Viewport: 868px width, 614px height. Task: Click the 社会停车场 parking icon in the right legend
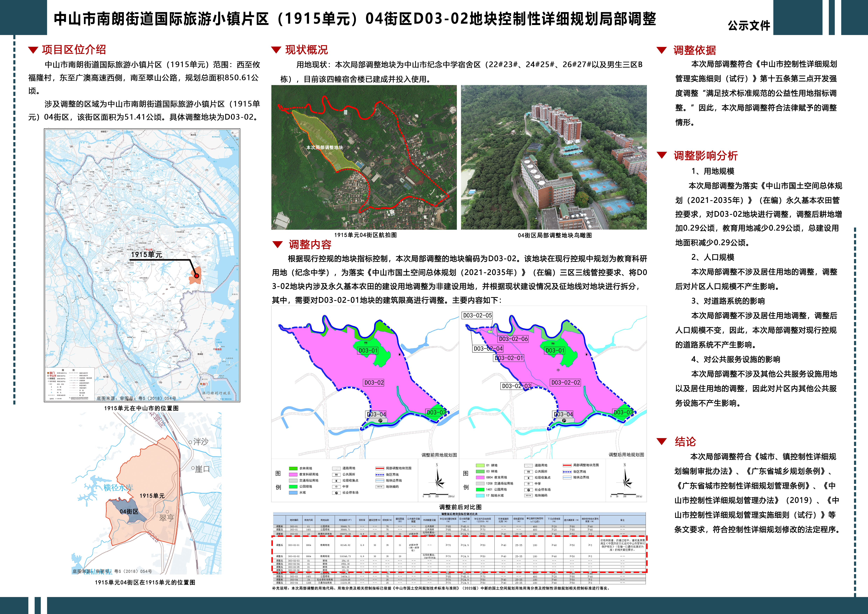tap(528, 490)
